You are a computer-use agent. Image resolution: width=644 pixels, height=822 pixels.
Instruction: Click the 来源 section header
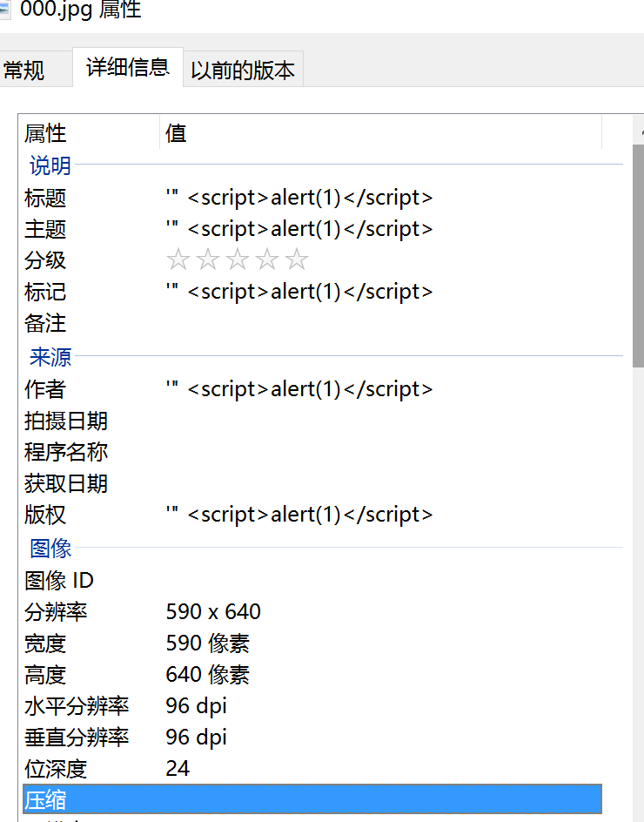pos(50,358)
